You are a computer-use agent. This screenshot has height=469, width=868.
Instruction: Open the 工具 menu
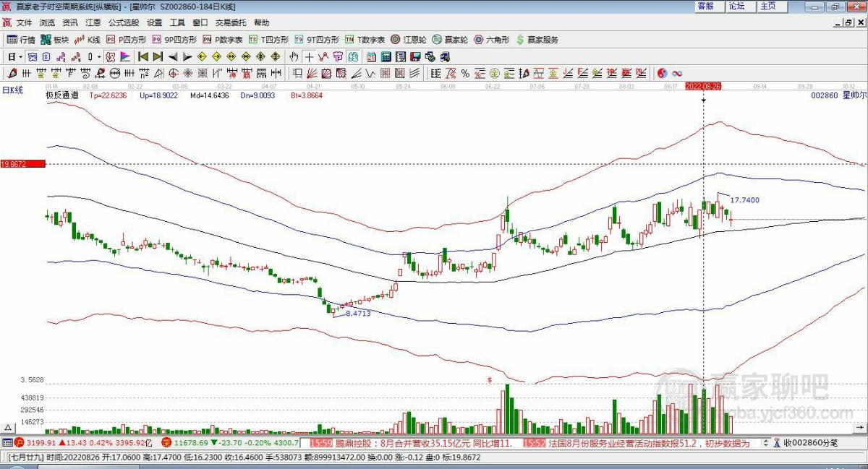pos(177,23)
